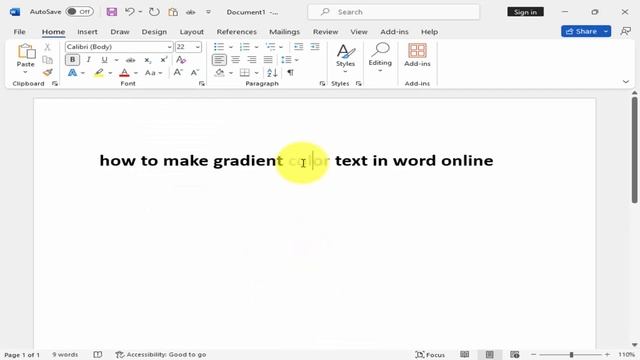Switch to Web Layout view

click(x=515, y=354)
